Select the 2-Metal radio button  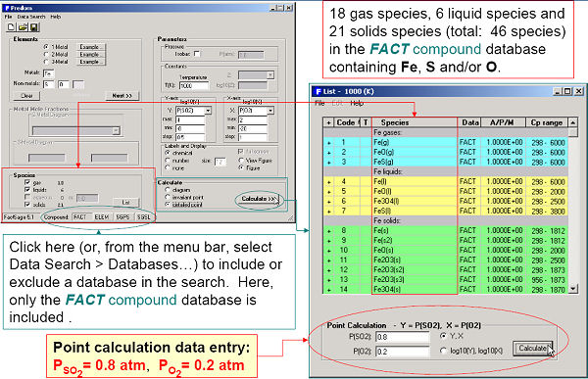[x=46, y=54]
